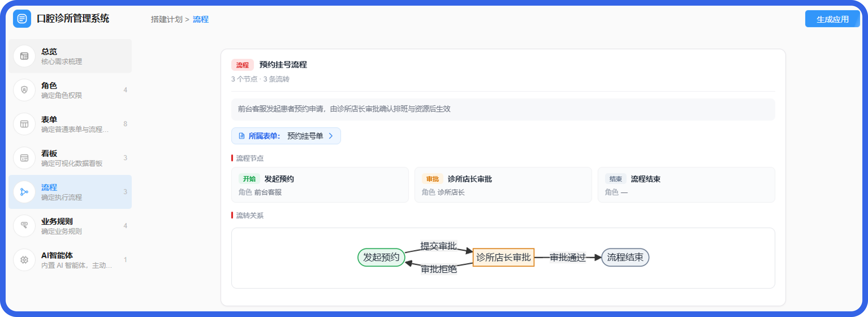
Task: Select the 流程 sidebar item
Action: [x=70, y=192]
